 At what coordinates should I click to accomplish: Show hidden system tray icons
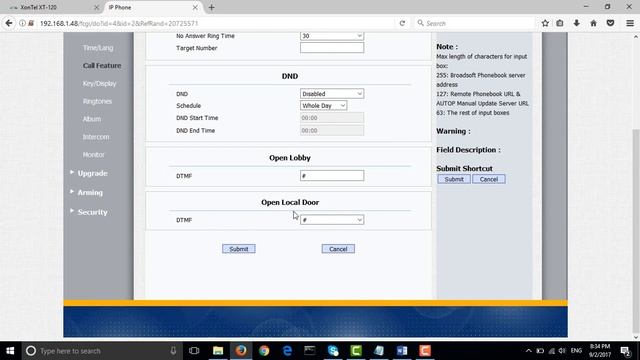tap(529, 351)
